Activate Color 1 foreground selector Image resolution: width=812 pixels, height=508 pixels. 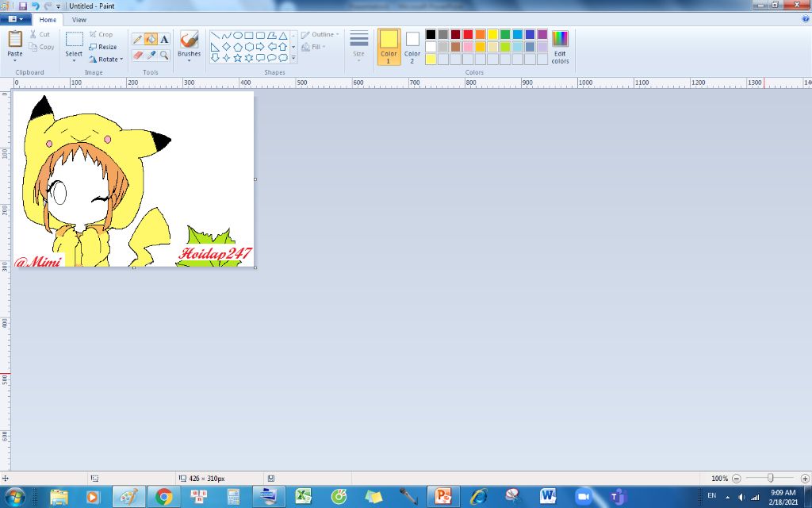pyautogui.click(x=389, y=47)
